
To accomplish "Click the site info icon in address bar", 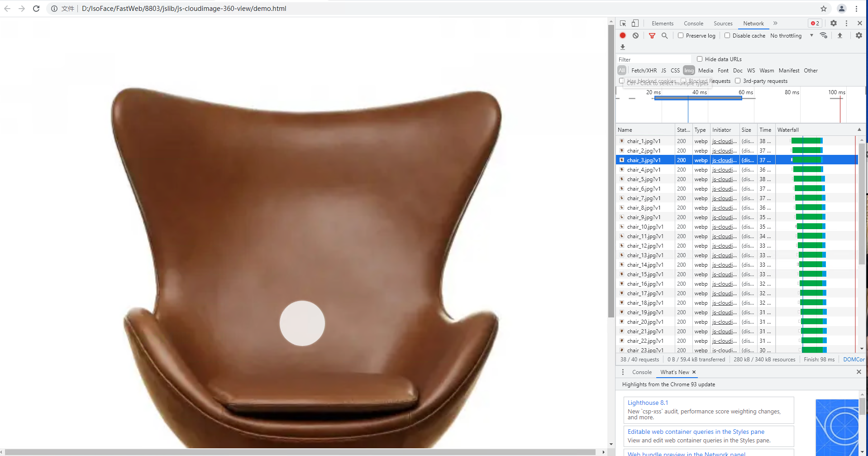I will pos(54,9).
